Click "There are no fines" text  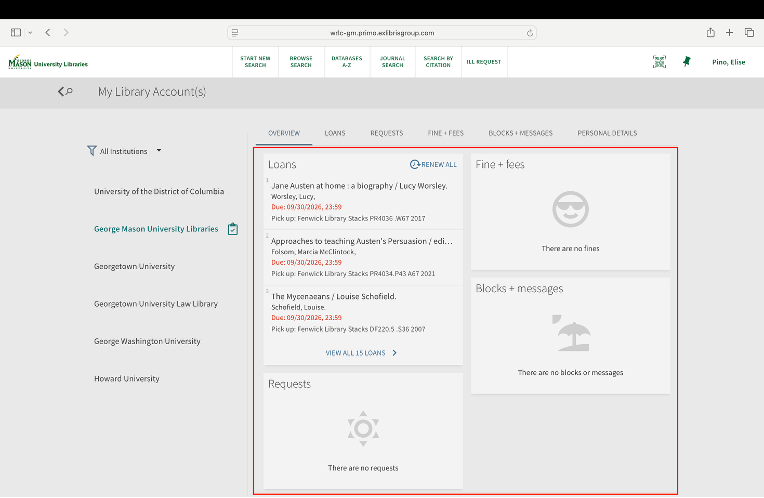tap(571, 249)
